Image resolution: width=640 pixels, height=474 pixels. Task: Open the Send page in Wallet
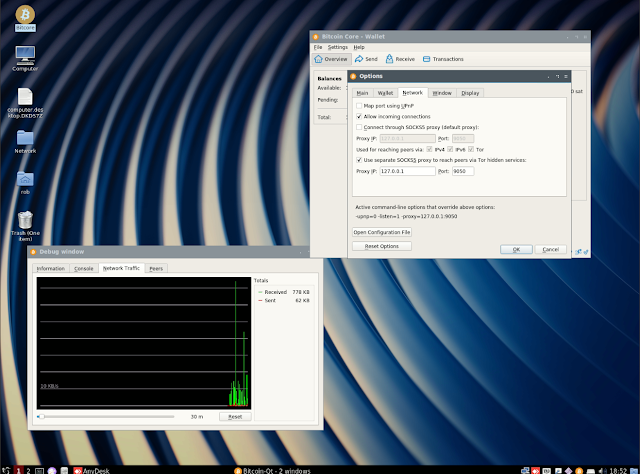point(366,59)
